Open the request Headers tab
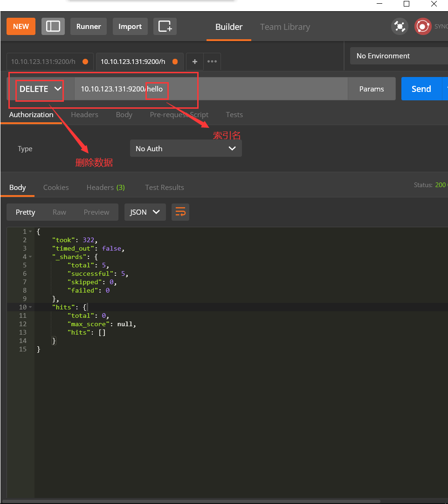Viewport: 448px width, 504px height. (x=84, y=115)
